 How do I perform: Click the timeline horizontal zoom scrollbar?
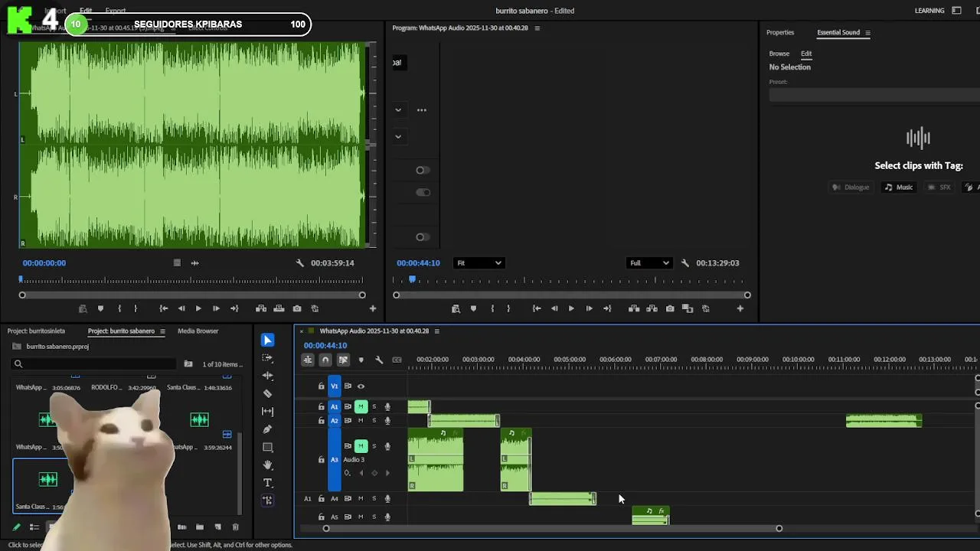553,528
